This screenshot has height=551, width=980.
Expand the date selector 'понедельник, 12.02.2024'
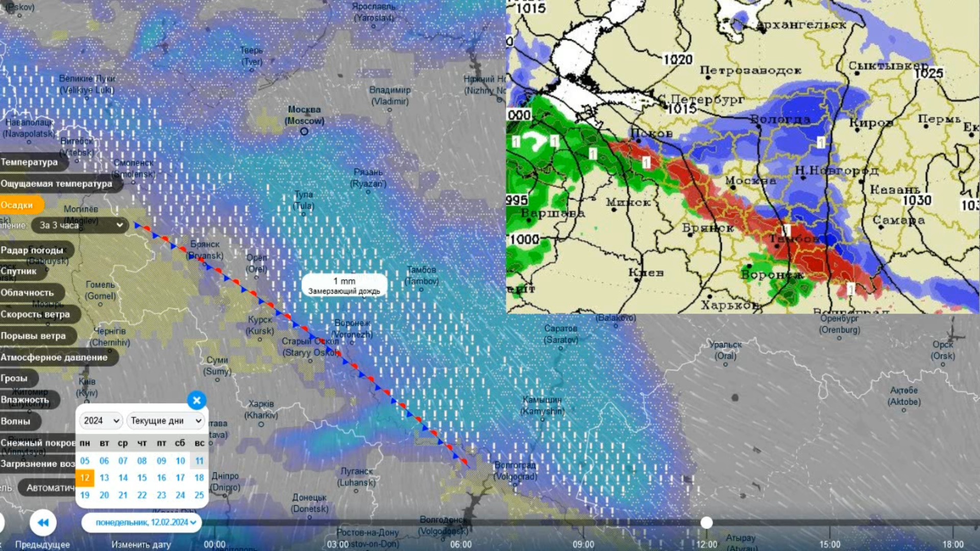coord(142,522)
